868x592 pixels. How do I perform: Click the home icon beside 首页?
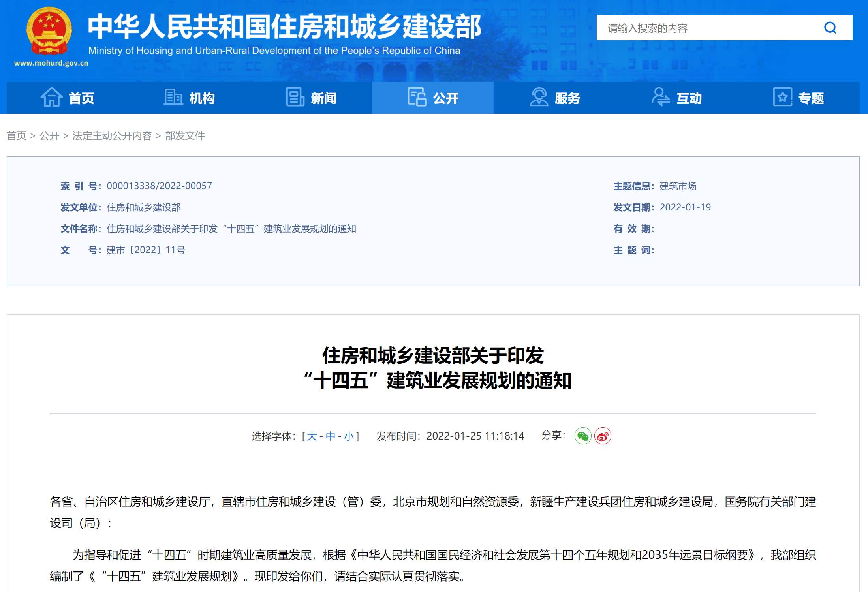pyautogui.click(x=52, y=97)
